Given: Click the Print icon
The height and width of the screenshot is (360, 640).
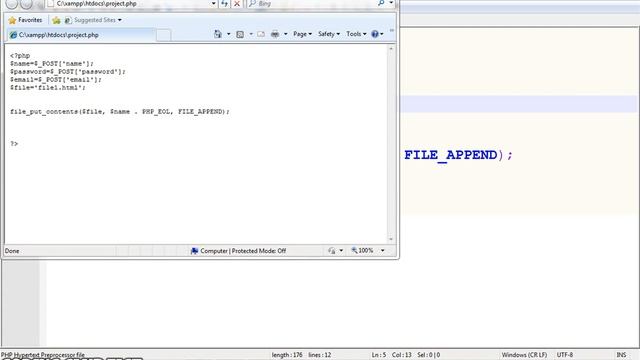Looking at the screenshot, I should (275, 34).
